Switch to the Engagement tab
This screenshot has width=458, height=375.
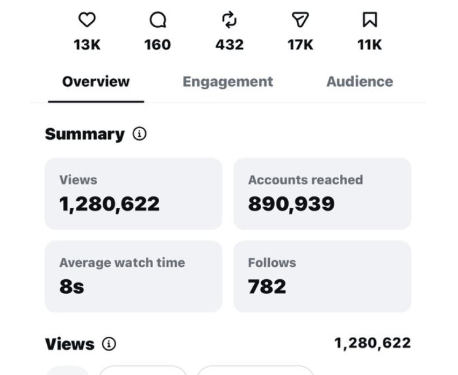pyautogui.click(x=228, y=82)
